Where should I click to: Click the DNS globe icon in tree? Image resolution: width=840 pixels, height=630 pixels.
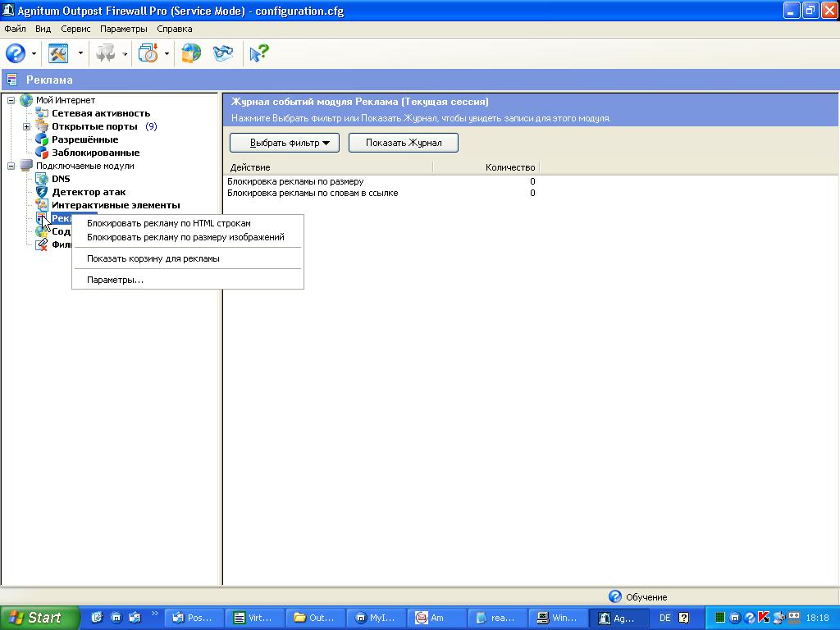tap(42, 179)
